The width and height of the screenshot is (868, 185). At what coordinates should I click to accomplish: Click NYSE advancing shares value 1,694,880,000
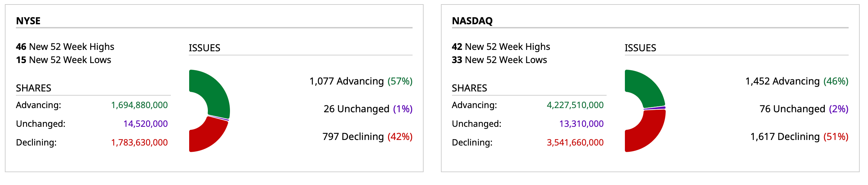[139, 105]
